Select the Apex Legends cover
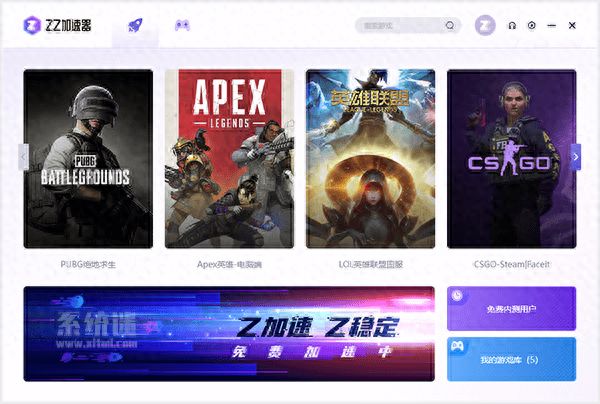600x404 pixels. 229,159
